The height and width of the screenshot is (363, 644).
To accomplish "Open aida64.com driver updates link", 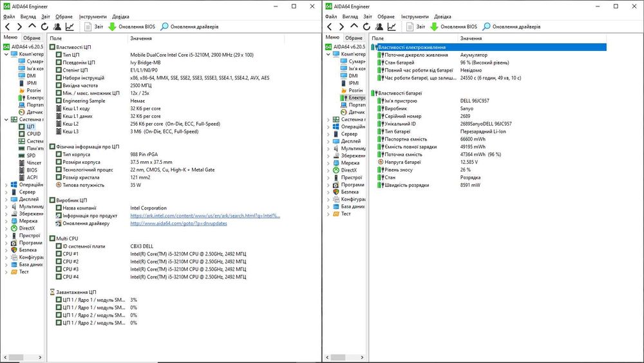I will tap(178, 224).
